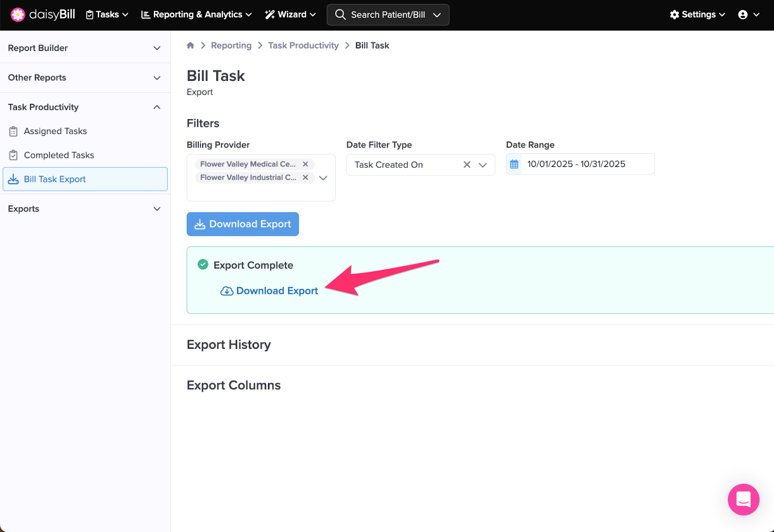Click the home icon in breadcrumb
774x532 pixels.
click(191, 45)
